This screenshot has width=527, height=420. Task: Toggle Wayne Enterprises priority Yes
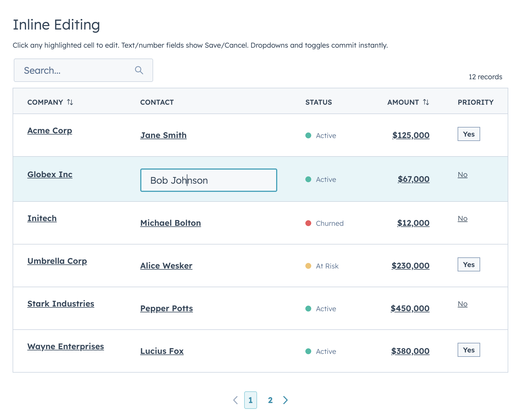pyautogui.click(x=469, y=350)
